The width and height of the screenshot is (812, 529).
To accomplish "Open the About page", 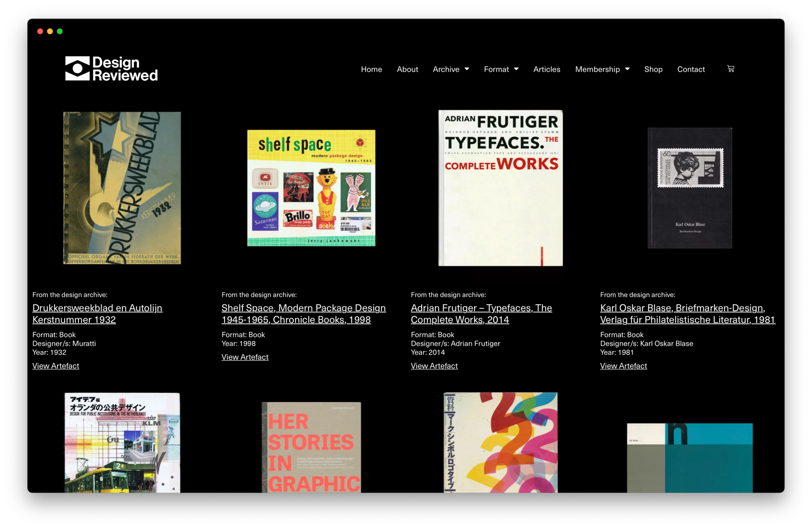I will click(x=407, y=69).
